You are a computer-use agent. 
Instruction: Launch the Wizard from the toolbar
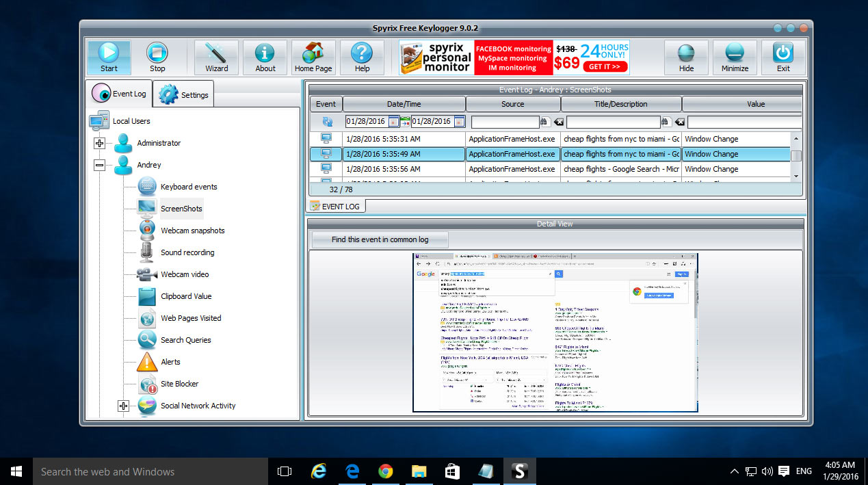pos(217,57)
